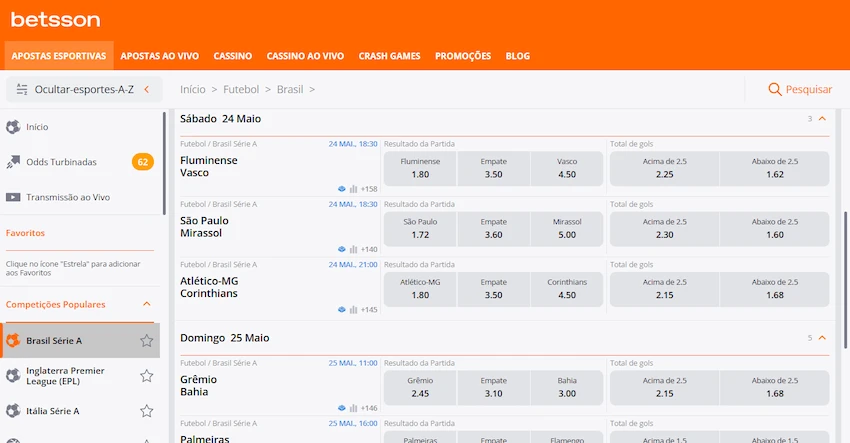This screenshot has height=443, width=850.
Task: Click the sidebar vertical scrollbar
Action: pos(164,163)
